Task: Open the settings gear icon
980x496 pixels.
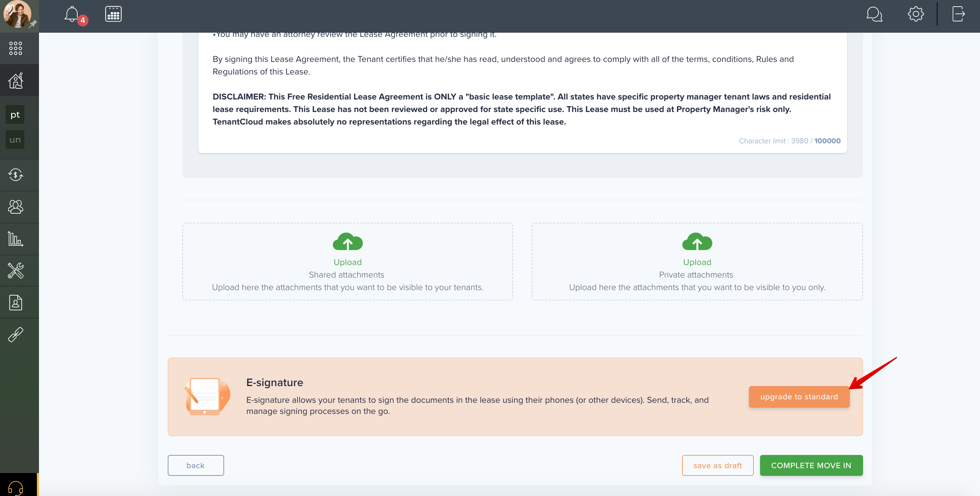Action: pyautogui.click(x=916, y=14)
